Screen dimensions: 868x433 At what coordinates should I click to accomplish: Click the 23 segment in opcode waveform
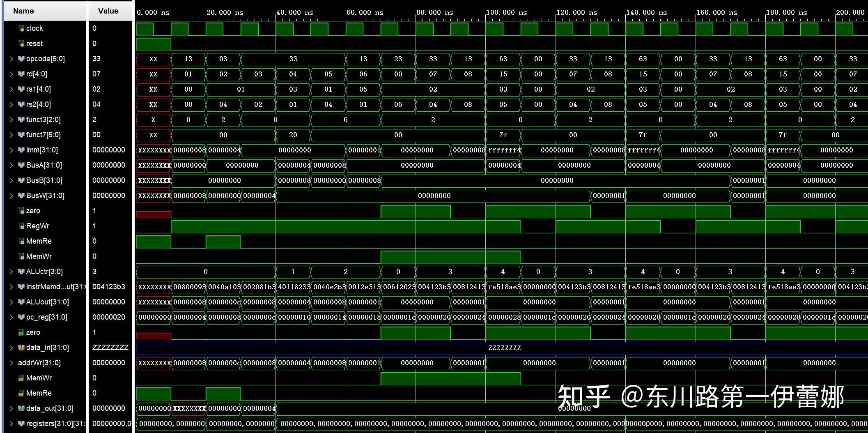[398, 59]
